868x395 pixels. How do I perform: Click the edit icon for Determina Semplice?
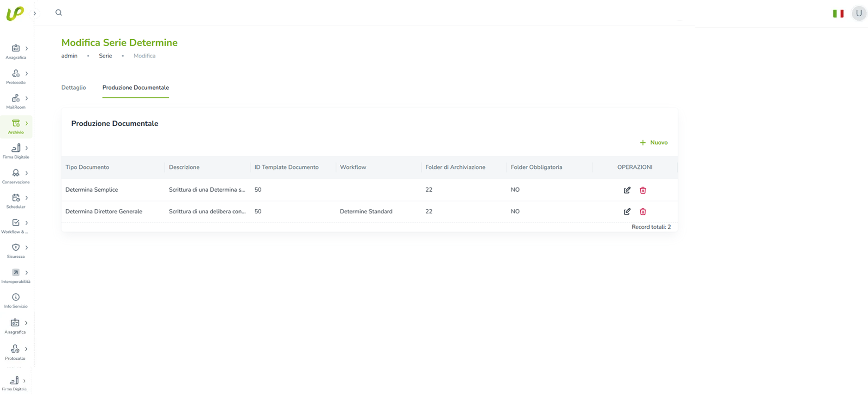click(627, 190)
